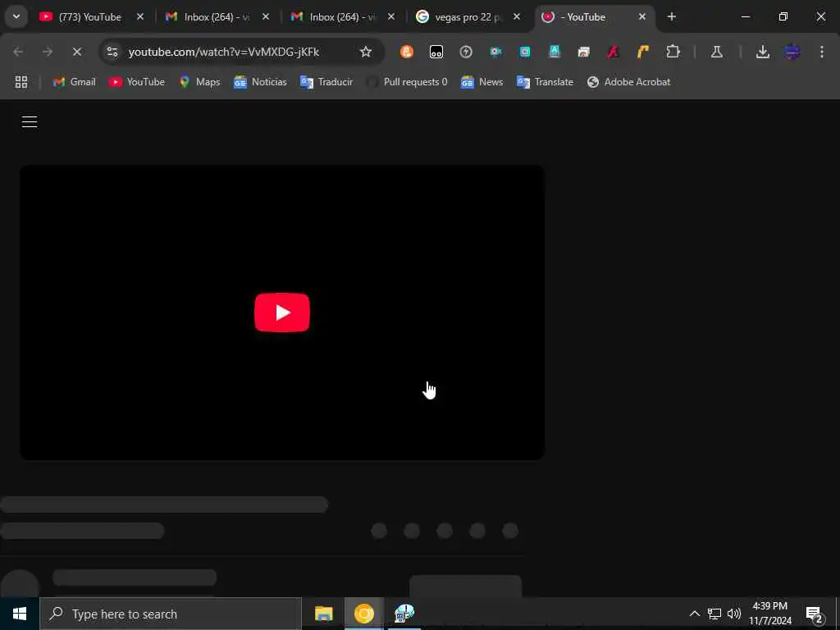
Task: Open File Explorer from the taskbar
Action: [x=323, y=614]
